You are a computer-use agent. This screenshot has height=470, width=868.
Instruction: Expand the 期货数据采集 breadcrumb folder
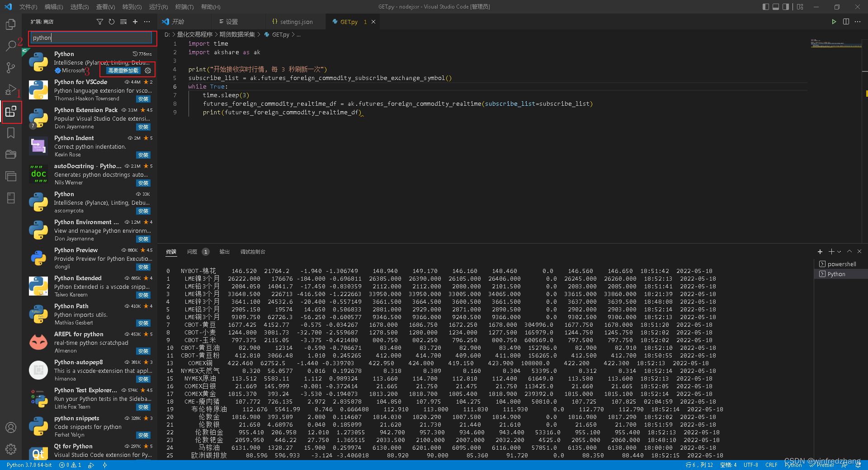237,35
